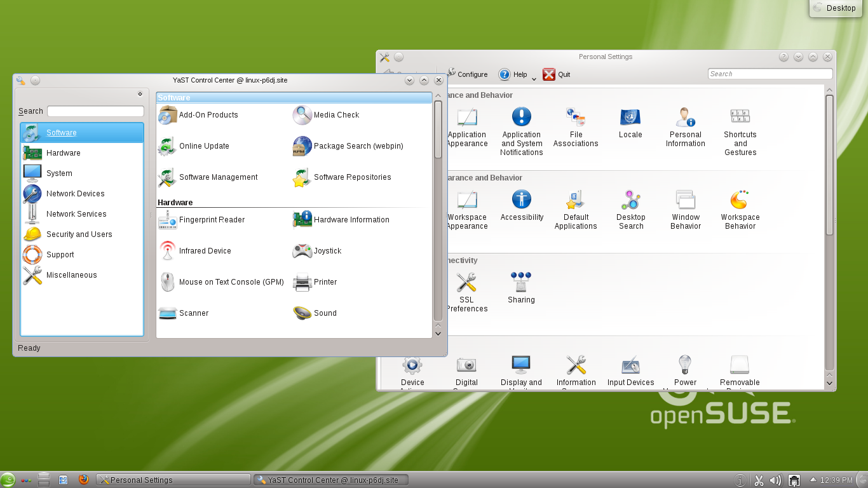Open Default Applications settings
The image size is (868, 488).
tap(576, 210)
